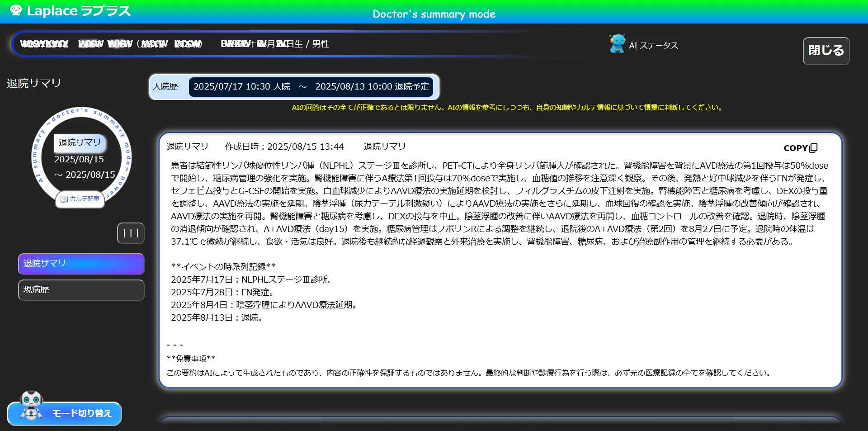Click the Laplace robot logo icon
Viewport: 868px width, 431px height.
point(17,11)
